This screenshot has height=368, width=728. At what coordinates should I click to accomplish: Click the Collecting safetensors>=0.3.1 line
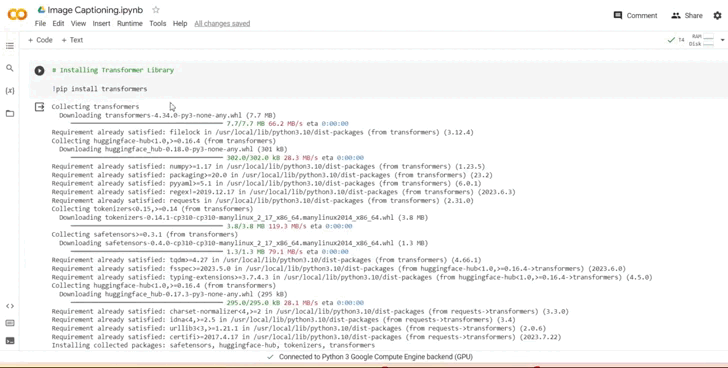[144, 235]
